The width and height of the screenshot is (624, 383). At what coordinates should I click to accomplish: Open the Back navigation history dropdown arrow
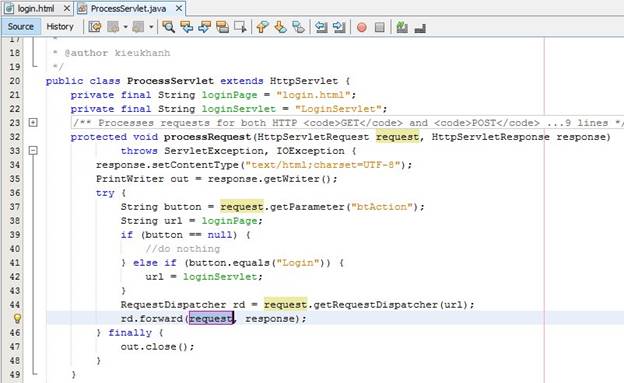125,27
